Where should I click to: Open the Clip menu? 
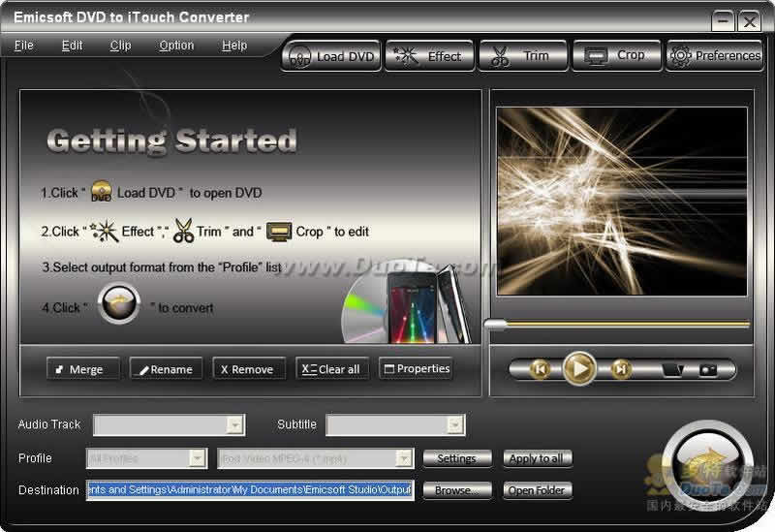click(x=120, y=46)
